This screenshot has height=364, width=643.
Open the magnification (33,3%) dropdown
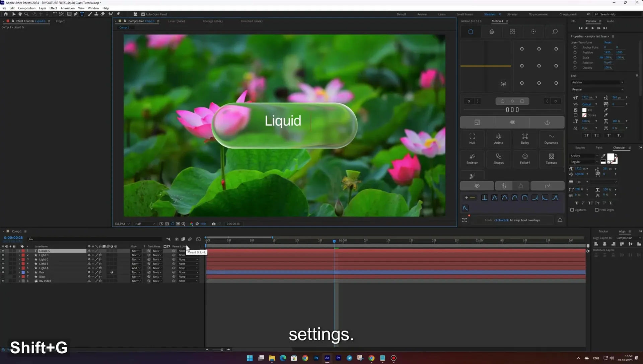click(122, 224)
